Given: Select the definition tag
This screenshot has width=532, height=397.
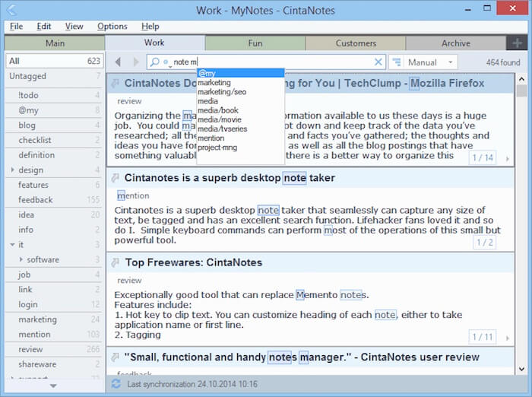Looking at the screenshot, I should tap(55, 155).
